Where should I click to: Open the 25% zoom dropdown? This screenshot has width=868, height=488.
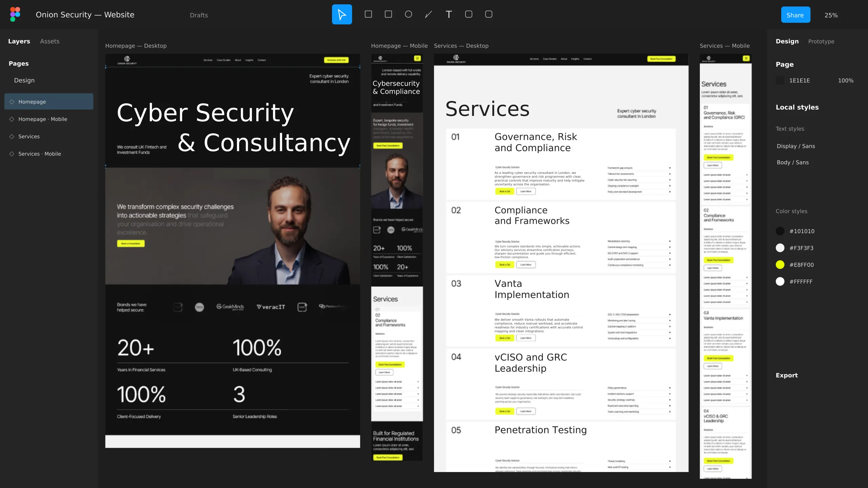click(831, 15)
